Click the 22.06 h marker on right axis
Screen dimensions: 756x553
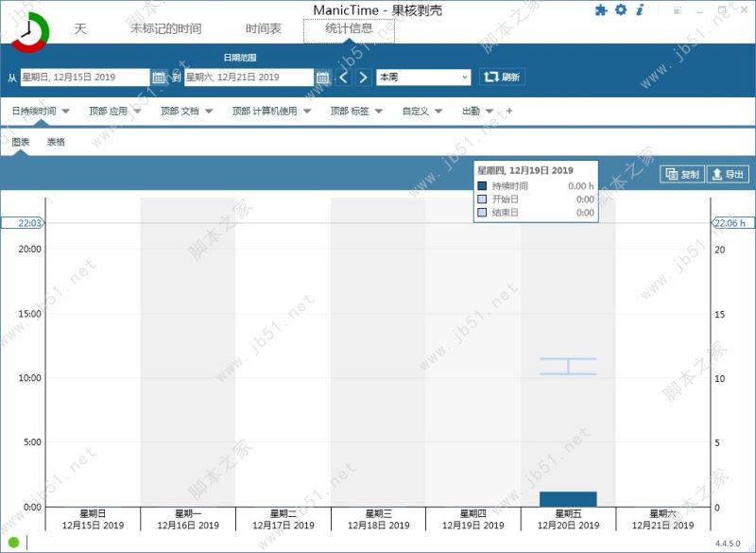click(x=732, y=223)
